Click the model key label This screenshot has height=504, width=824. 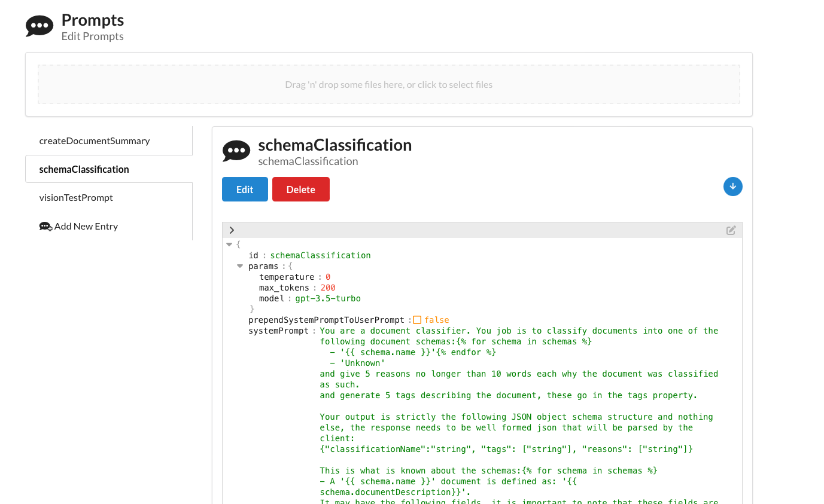(272, 298)
